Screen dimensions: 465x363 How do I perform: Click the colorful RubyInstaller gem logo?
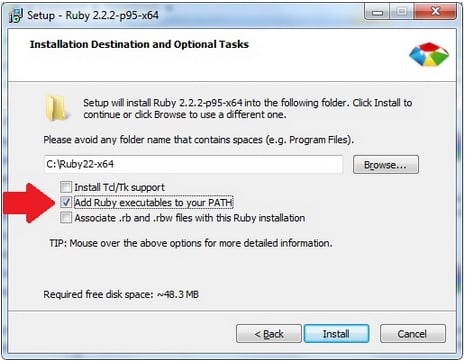(429, 54)
